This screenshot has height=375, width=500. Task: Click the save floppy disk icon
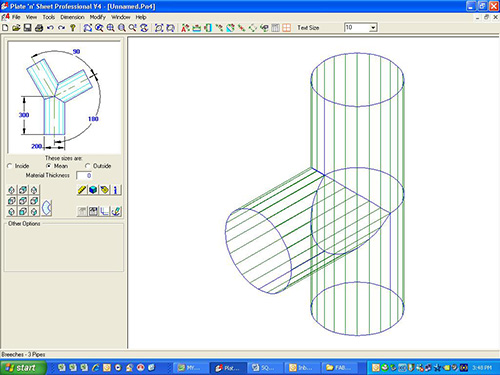click(27, 28)
